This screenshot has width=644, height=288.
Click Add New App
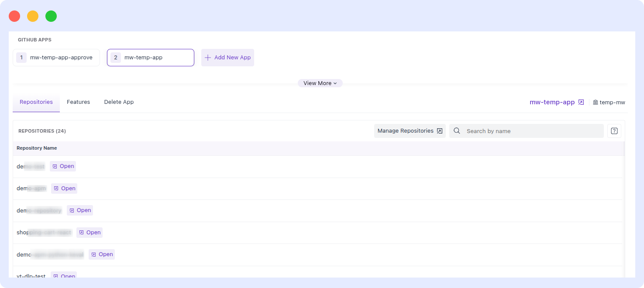coord(227,57)
